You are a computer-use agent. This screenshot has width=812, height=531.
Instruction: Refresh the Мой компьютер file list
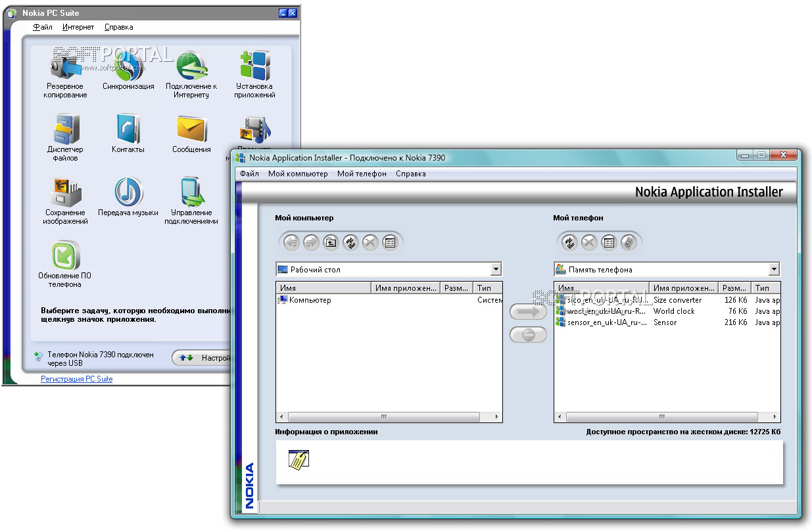(x=350, y=242)
